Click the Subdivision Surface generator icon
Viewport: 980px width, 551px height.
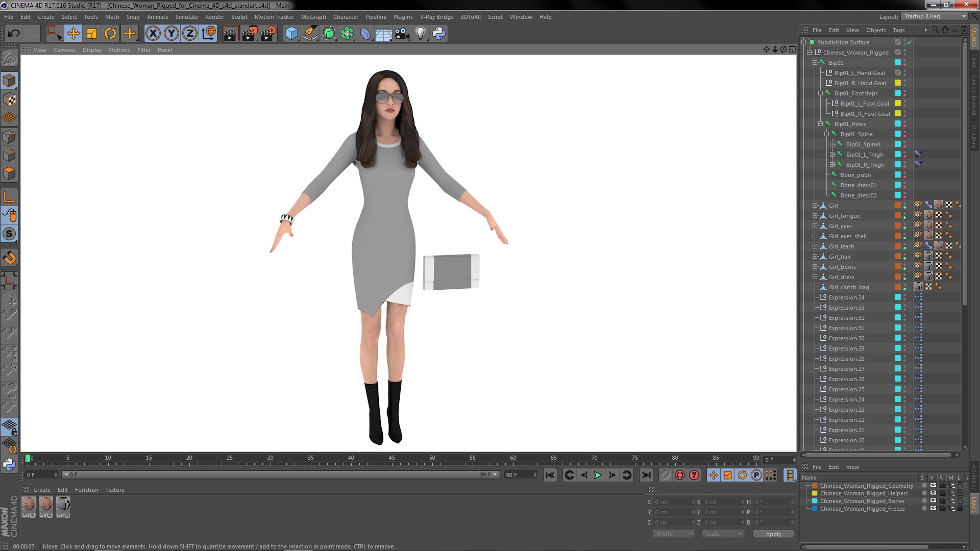coord(329,34)
